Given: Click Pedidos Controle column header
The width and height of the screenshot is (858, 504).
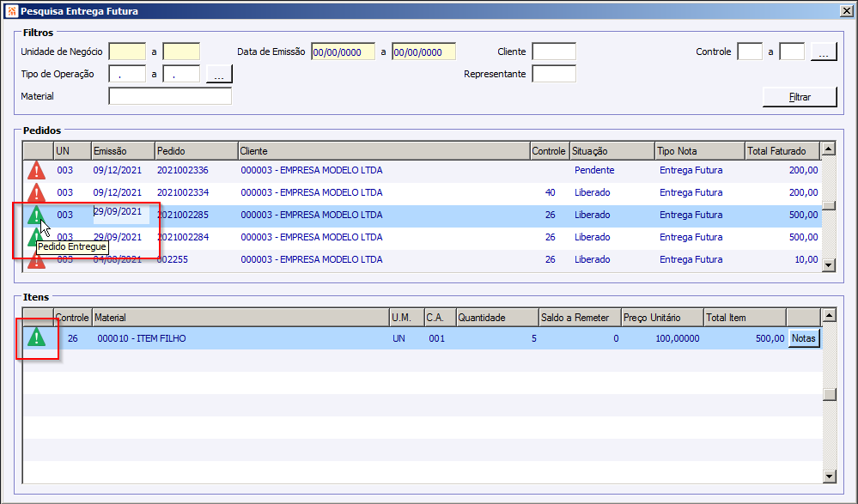Looking at the screenshot, I should click(x=550, y=151).
